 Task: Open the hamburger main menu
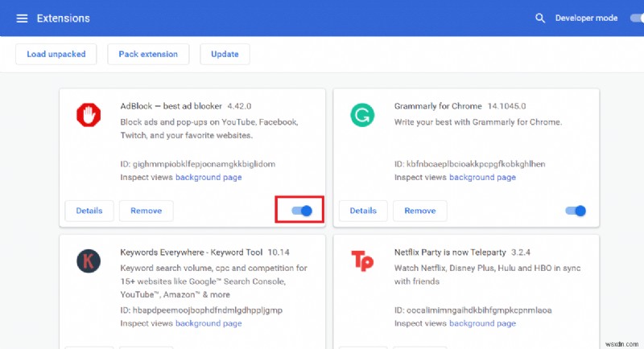point(22,18)
